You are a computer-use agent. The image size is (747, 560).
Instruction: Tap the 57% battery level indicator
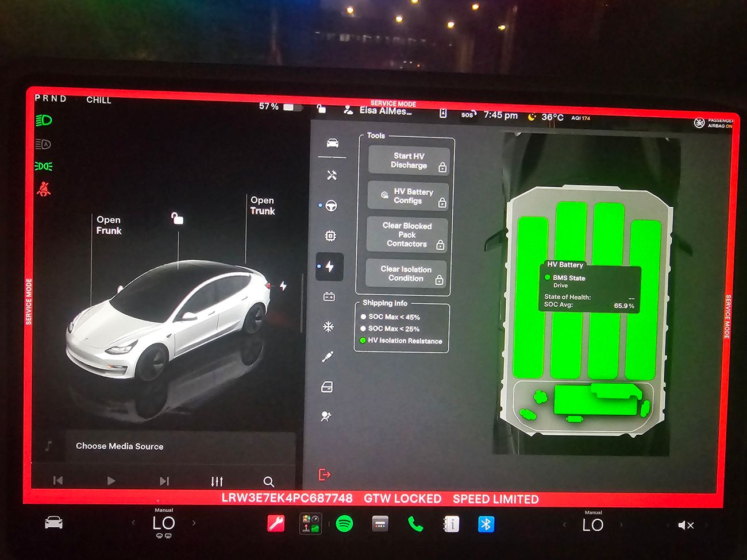(280, 107)
